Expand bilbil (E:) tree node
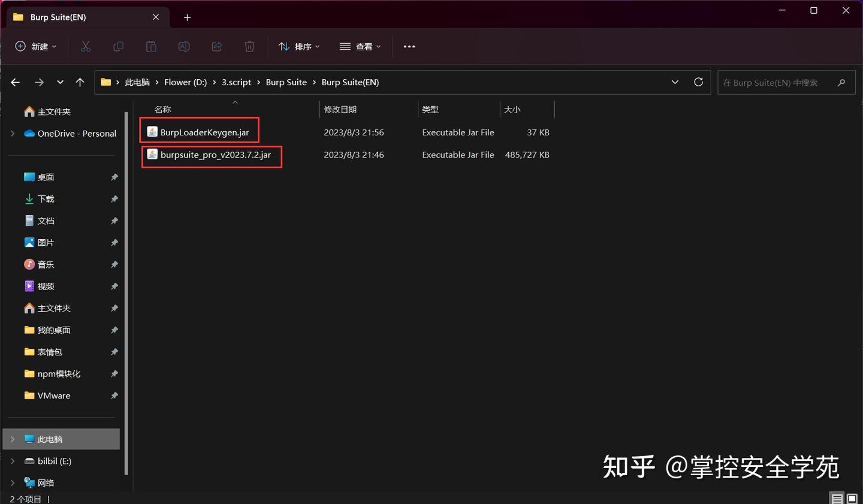Image resolution: width=863 pixels, height=504 pixels. point(13,461)
